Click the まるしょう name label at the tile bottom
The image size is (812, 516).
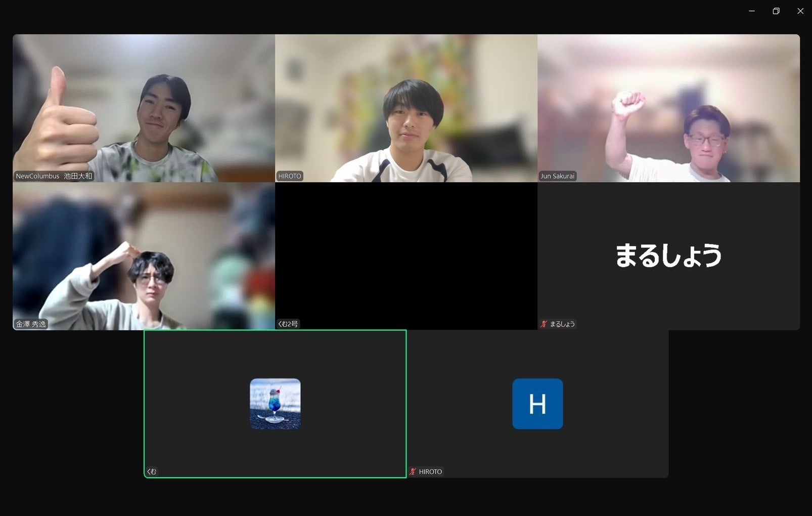(562, 324)
